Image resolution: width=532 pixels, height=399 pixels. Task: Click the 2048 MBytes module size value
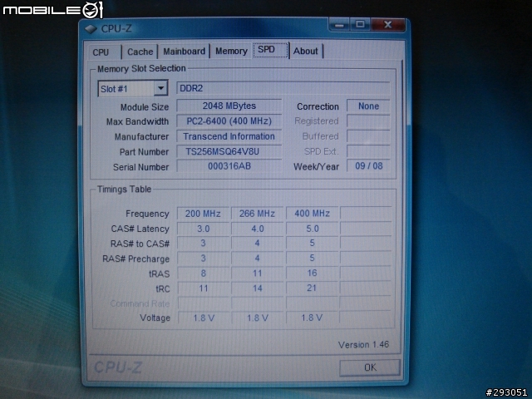tap(229, 106)
